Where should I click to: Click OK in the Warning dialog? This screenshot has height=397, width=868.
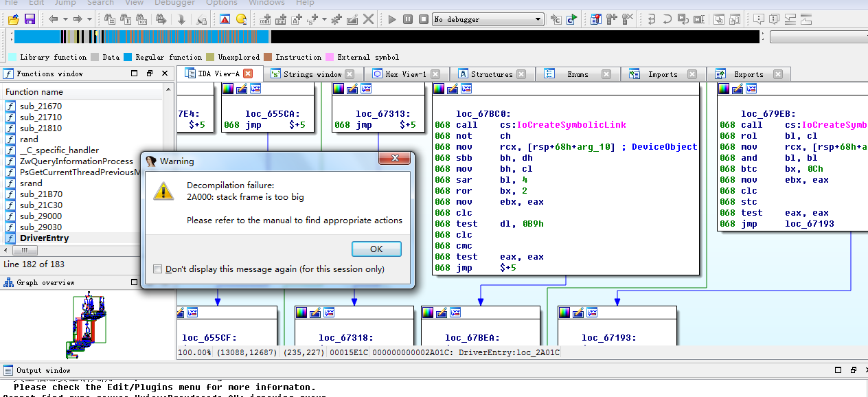tap(376, 249)
